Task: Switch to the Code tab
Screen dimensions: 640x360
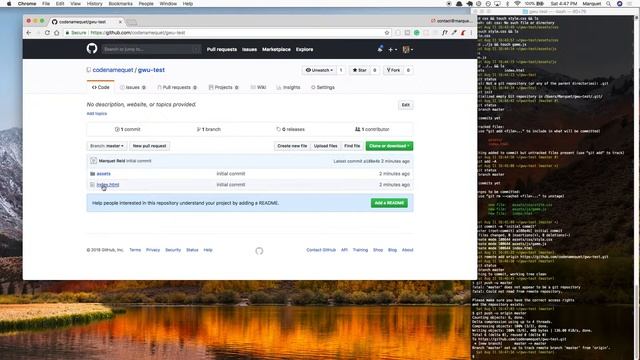Action: 100,87
